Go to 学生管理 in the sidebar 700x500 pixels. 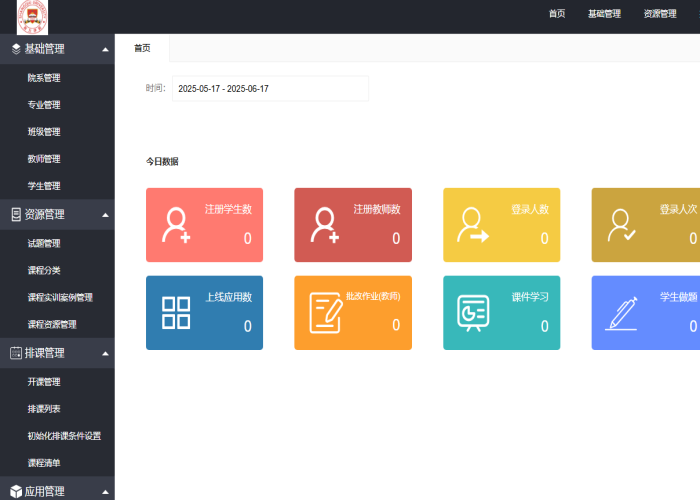(x=44, y=186)
